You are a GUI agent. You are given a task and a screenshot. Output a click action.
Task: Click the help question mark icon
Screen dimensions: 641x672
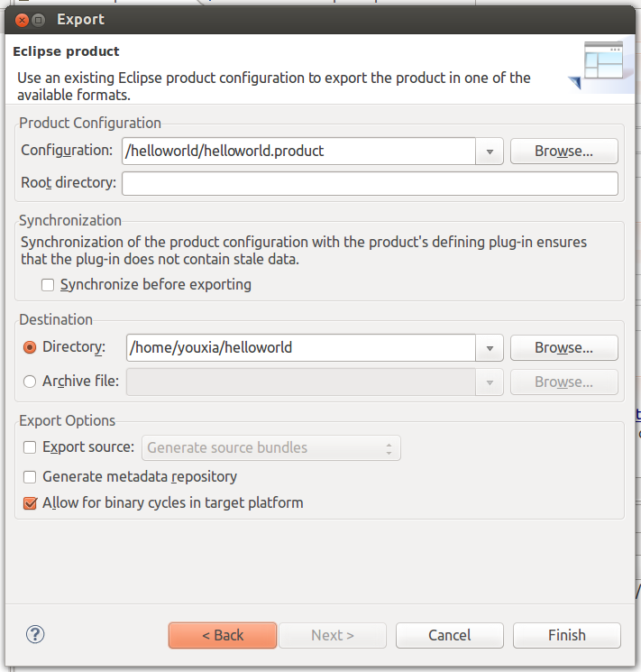(x=36, y=634)
